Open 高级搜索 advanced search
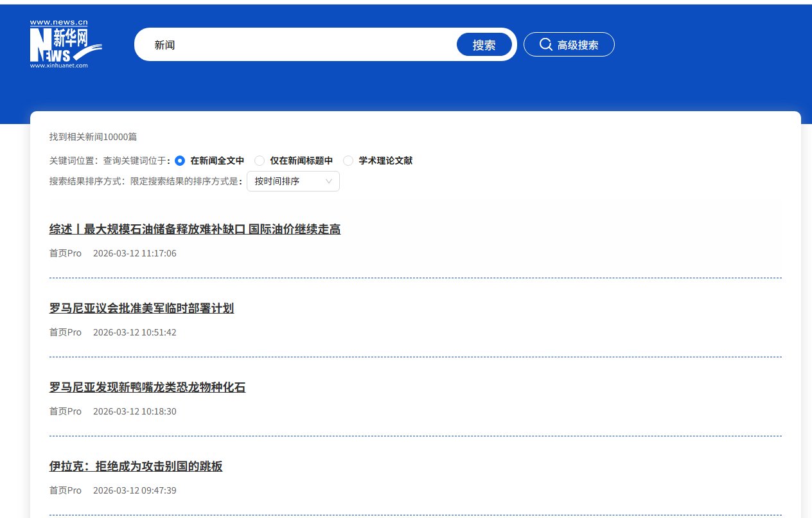The width and height of the screenshot is (812, 518). [569, 44]
